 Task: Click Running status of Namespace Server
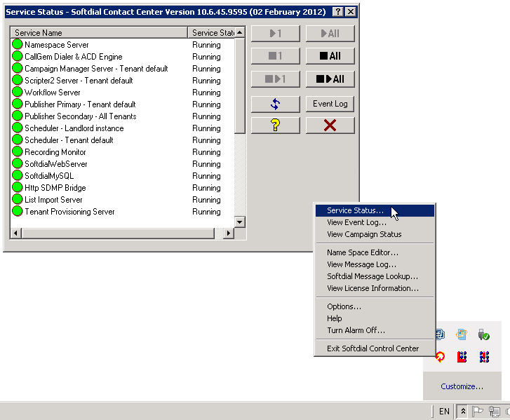pyautogui.click(x=206, y=45)
